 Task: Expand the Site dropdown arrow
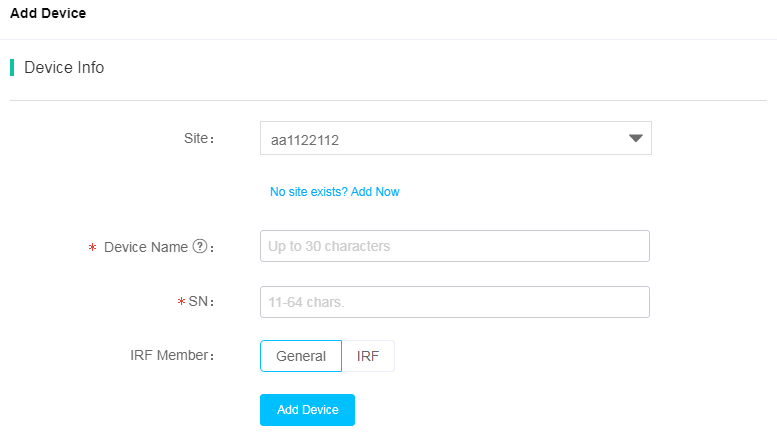coord(636,138)
